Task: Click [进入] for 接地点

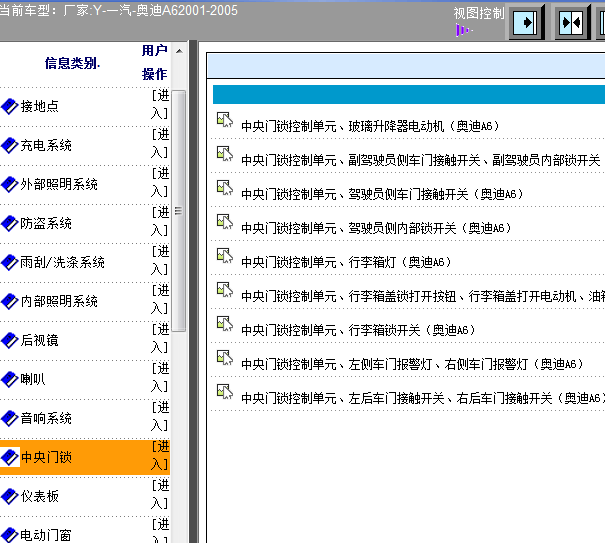Action: point(160,104)
